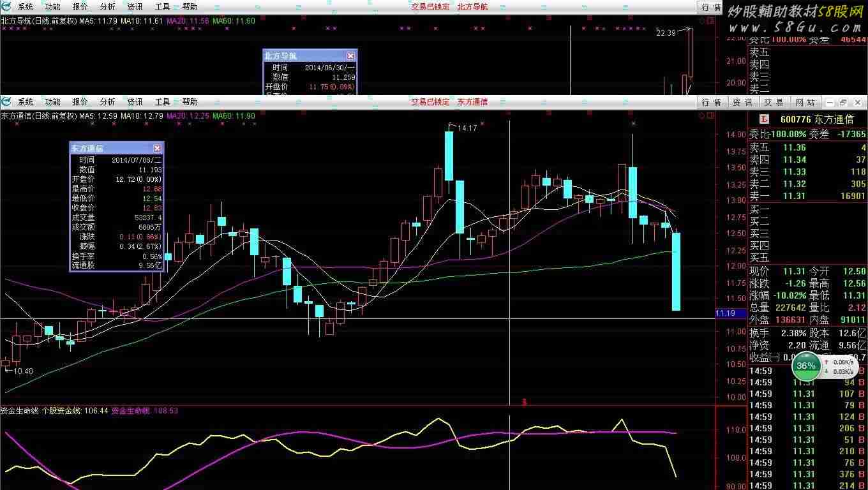868x490 pixels.
Task: Open the 报价 menu in top 北方导航 window
Action: tap(80, 7)
